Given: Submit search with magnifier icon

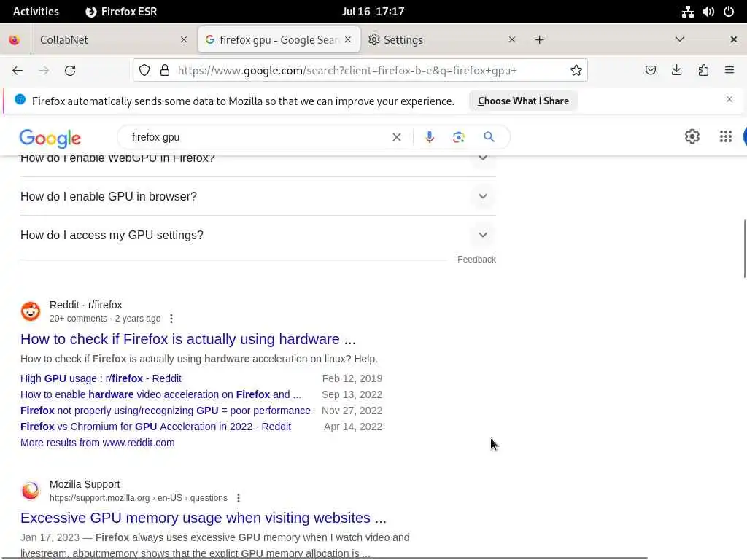Looking at the screenshot, I should coord(489,137).
